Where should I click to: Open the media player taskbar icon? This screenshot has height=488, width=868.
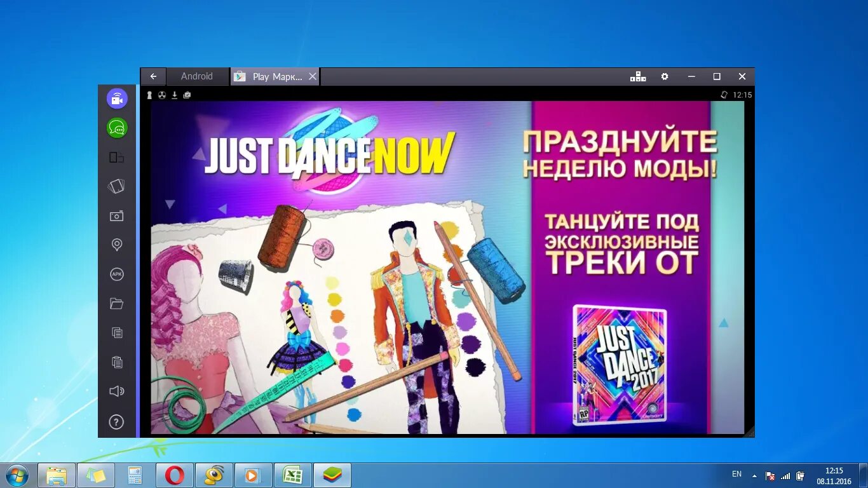pyautogui.click(x=253, y=475)
